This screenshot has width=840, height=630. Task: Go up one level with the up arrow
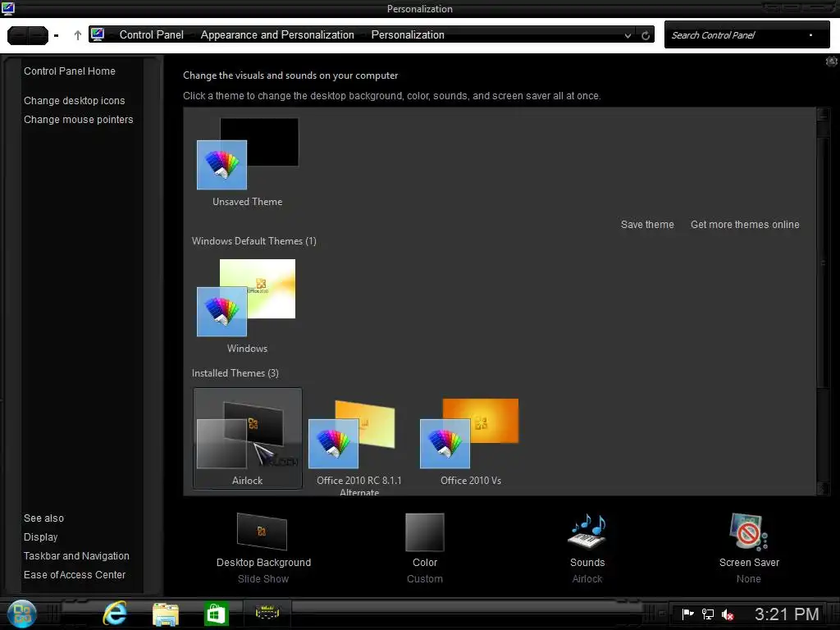coord(78,35)
